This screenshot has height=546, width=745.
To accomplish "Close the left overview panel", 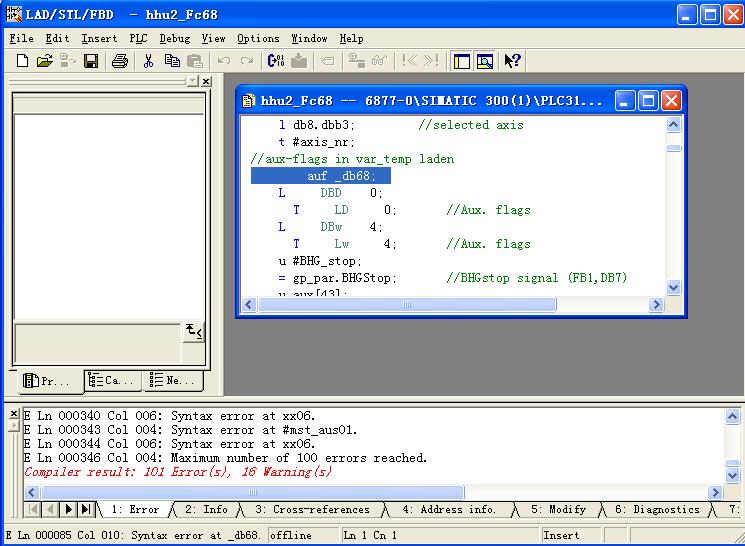I will pos(206,82).
